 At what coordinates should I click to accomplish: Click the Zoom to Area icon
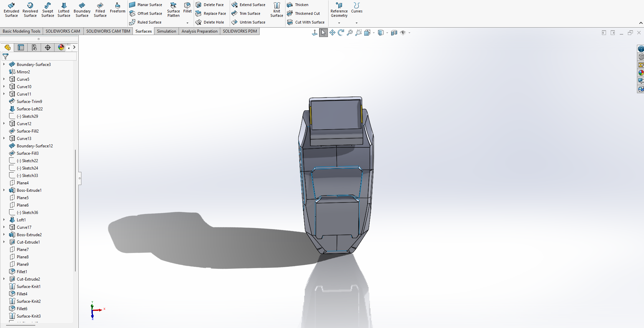coord(358,33)
